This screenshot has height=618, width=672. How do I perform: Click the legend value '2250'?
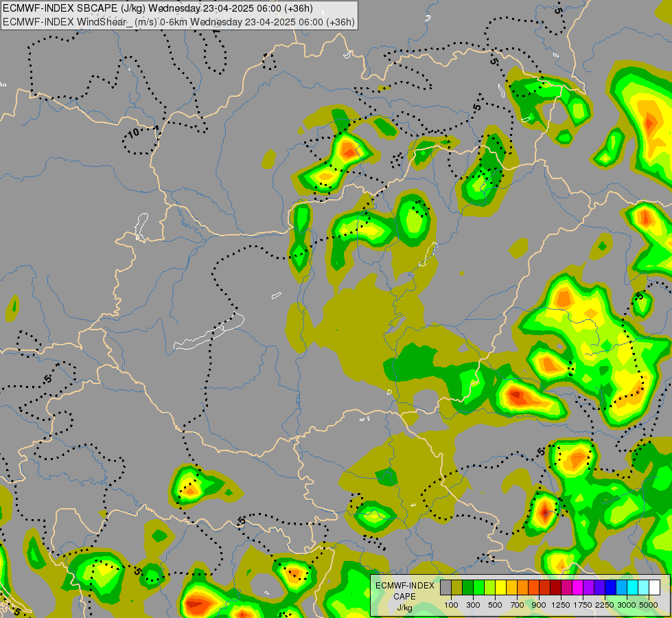pyautogui.click(x=605, y=605)
